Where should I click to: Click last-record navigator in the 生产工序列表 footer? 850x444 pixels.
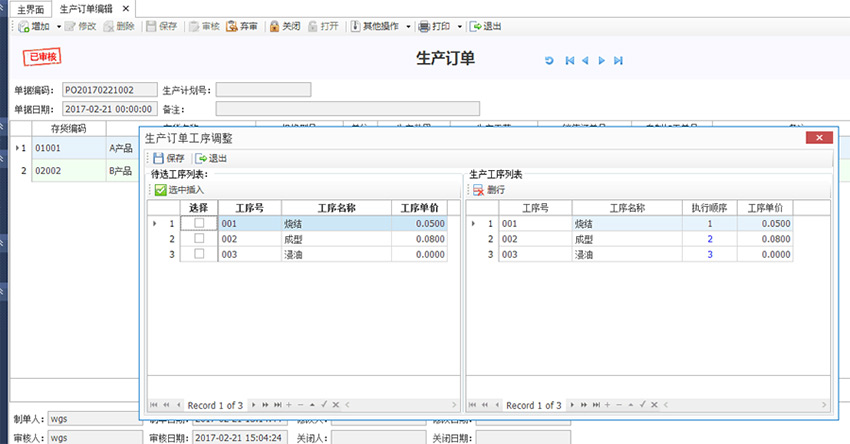[596, 405]
